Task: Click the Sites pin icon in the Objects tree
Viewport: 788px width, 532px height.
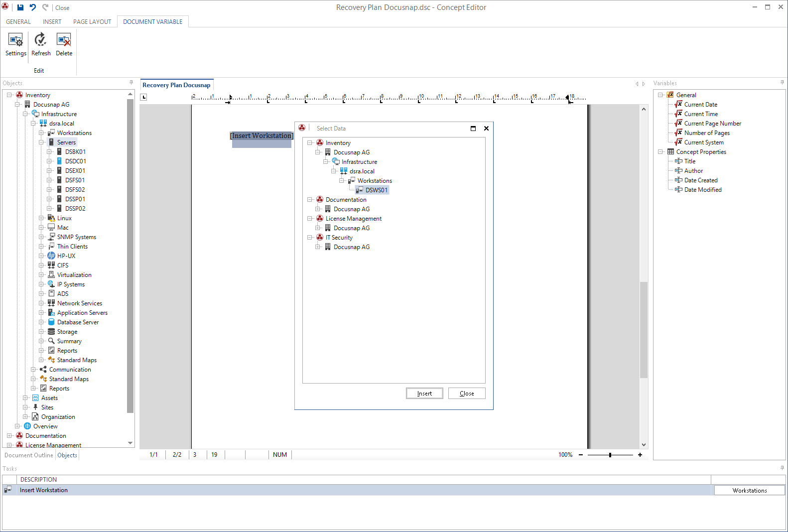Action: 35,407
